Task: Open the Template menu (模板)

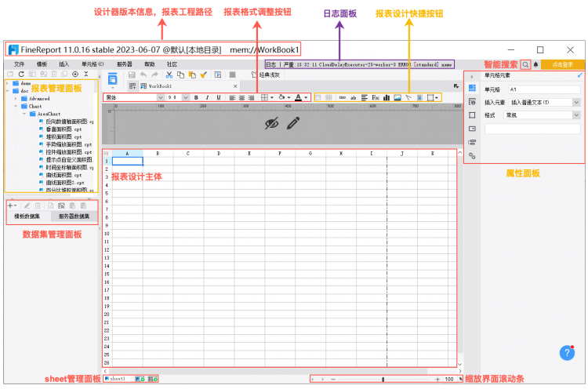Action: click(42, 64)
